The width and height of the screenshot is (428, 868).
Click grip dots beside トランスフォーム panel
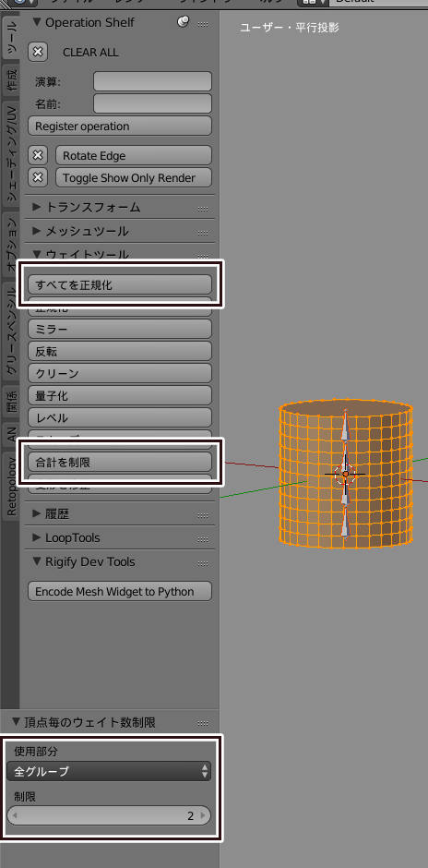pos(203,209)
